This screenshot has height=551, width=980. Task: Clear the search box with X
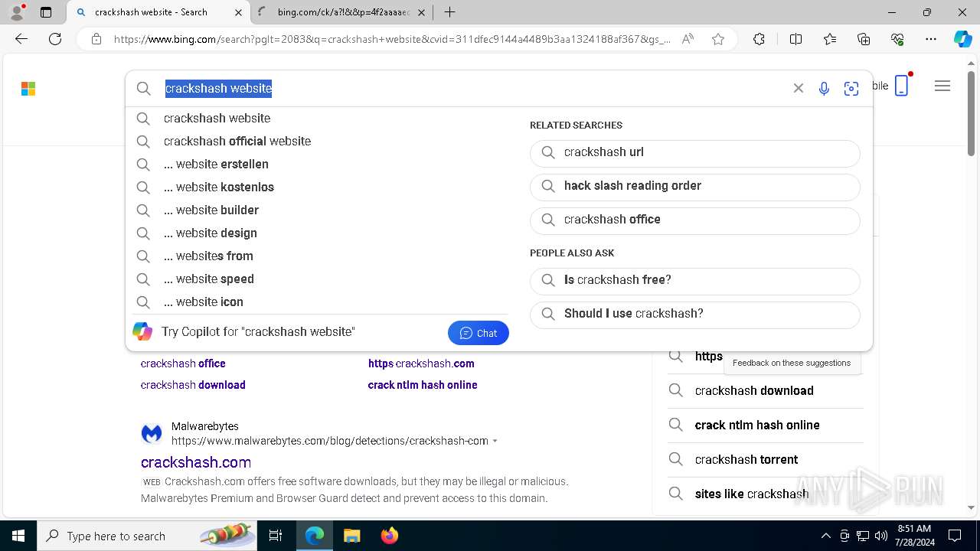(799, 88)
